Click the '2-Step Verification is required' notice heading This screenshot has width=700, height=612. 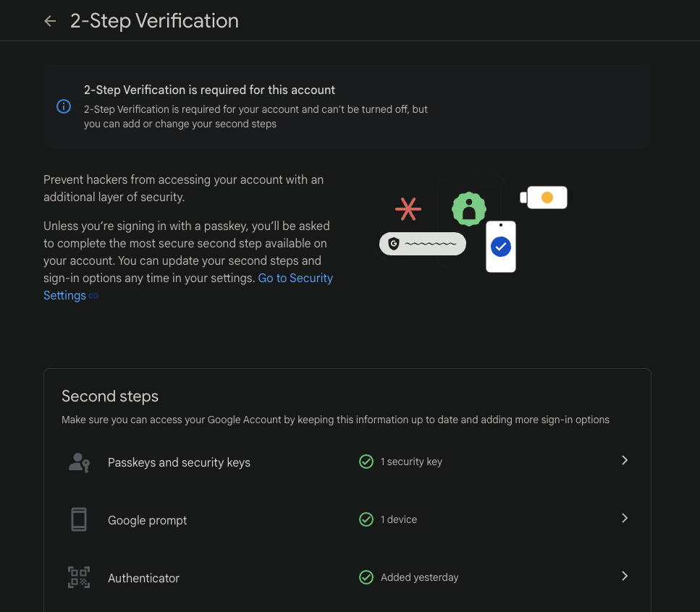pyautogui.click(x=209, y=90)
